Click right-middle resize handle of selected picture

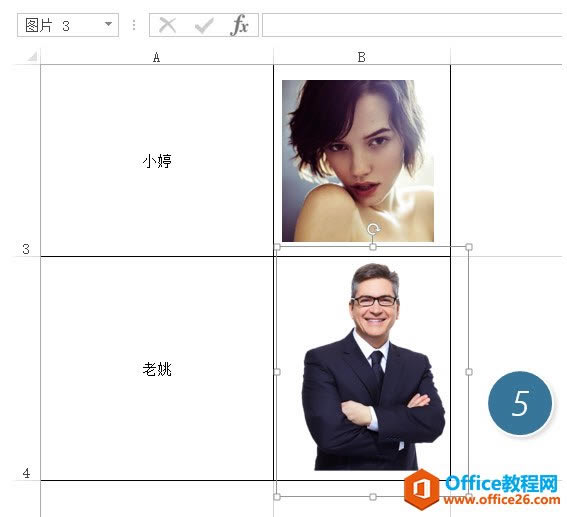click(469, 372)
